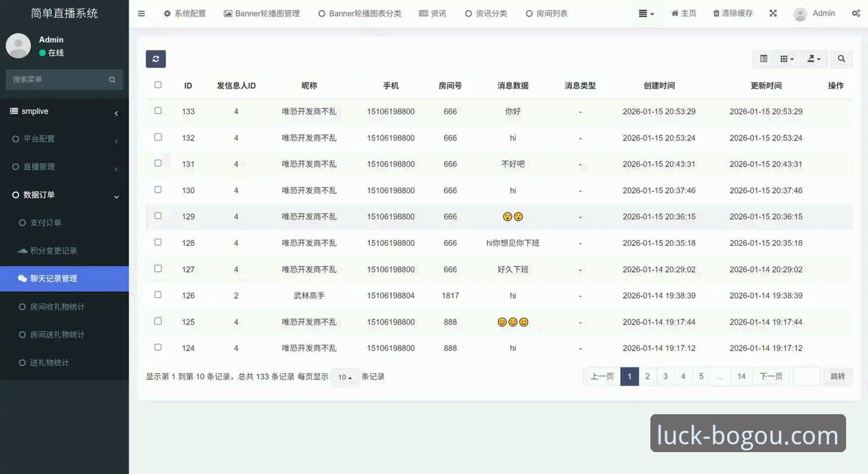Switch to the 资讯 tab
This screenshot has height=474, width=868.
(x=433, y=14)
